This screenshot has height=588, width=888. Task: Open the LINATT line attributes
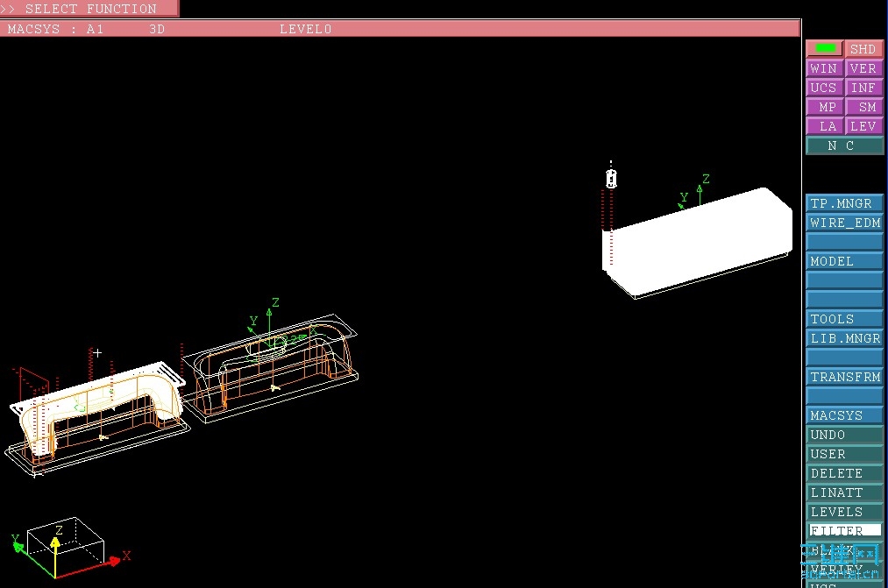point(844,492)
